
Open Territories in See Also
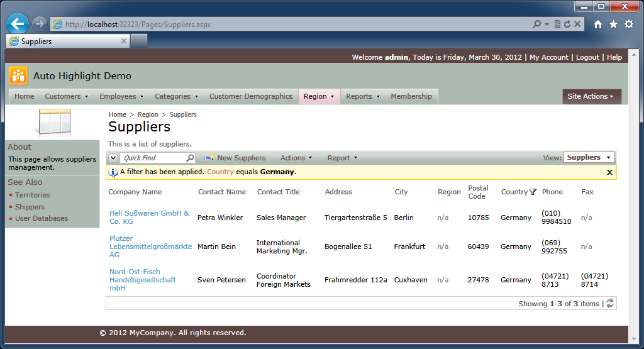(33, 195)
